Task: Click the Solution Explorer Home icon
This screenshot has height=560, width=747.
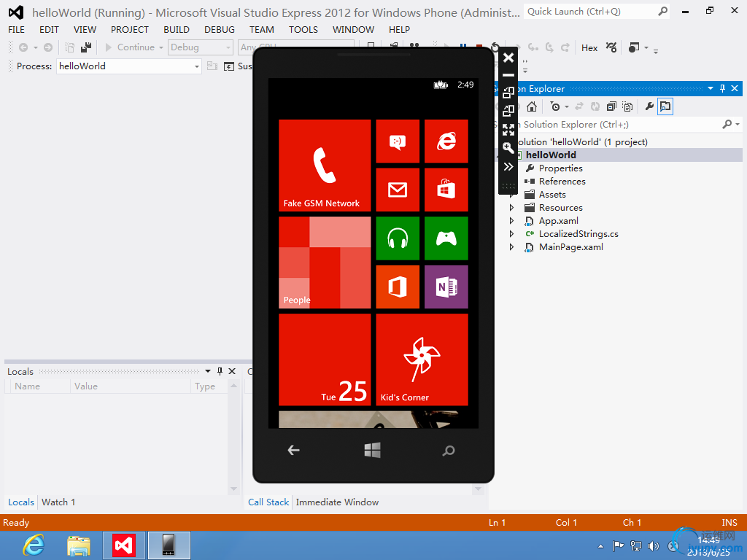Action: [x=532, y=106]
